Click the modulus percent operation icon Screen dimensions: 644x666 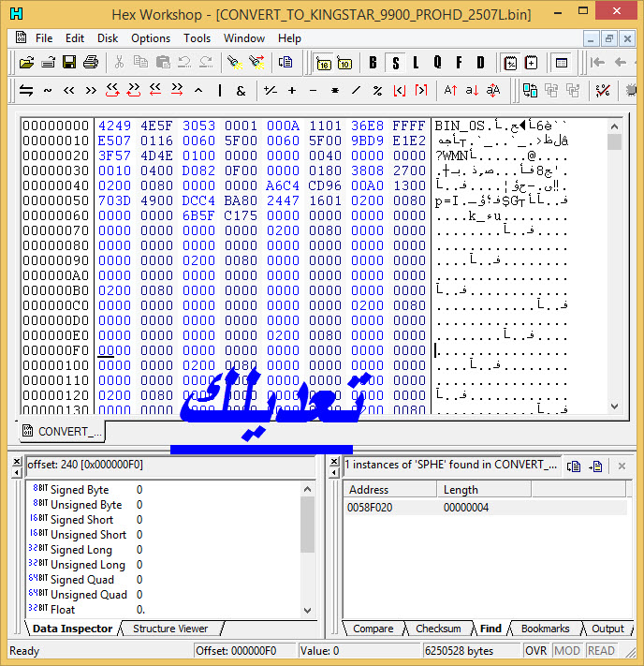tap(377, 91)
